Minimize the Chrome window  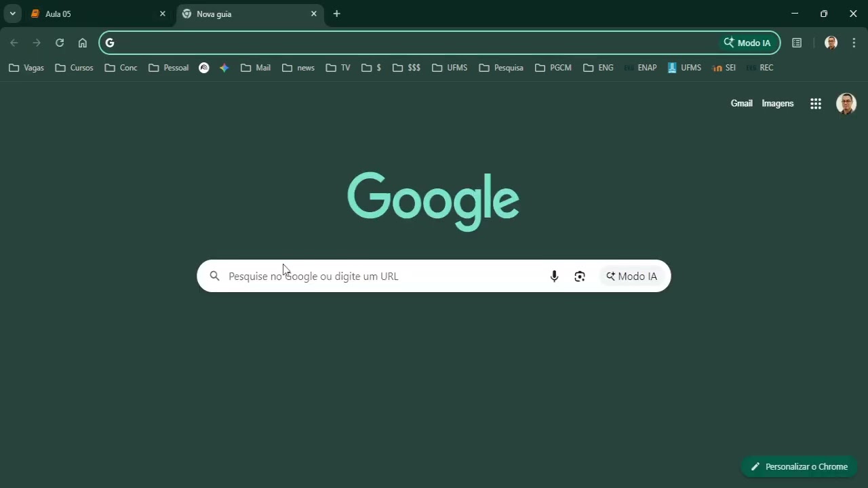[x=795, y=14]
